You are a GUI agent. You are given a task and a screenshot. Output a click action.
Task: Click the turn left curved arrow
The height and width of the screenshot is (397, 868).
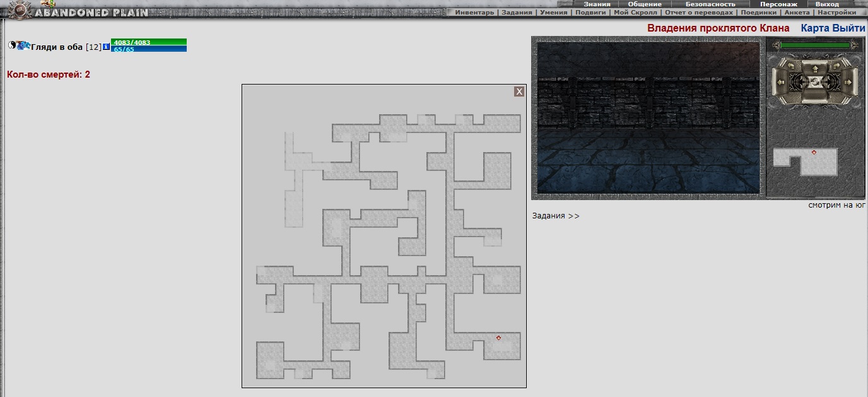click(x=792, y=66)
